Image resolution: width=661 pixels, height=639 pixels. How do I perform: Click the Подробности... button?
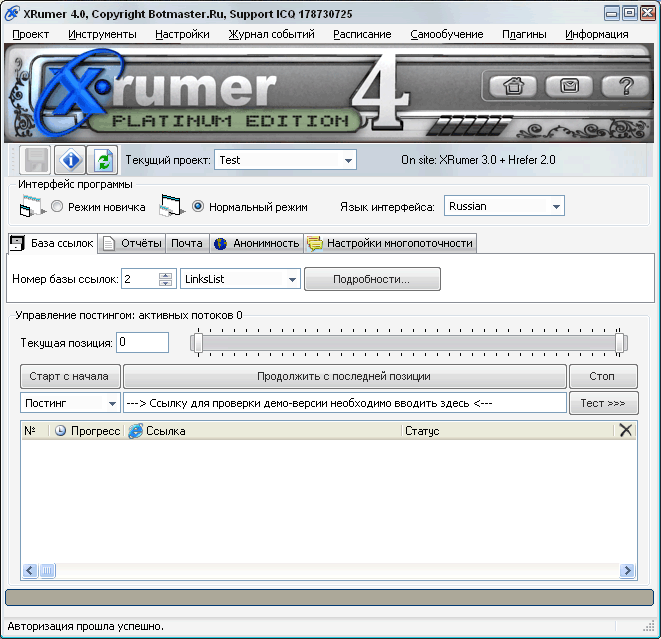[372, 279]
